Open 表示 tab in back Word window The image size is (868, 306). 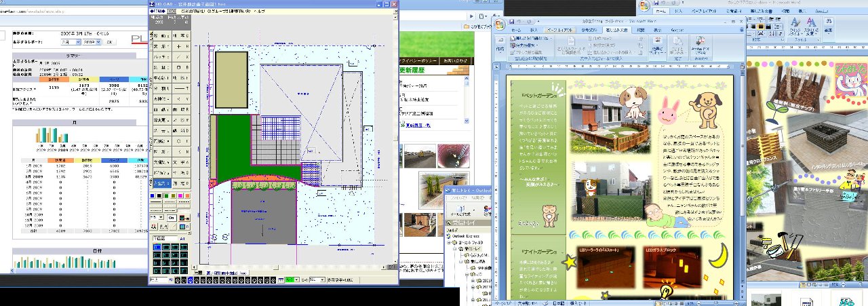[802, 11]
